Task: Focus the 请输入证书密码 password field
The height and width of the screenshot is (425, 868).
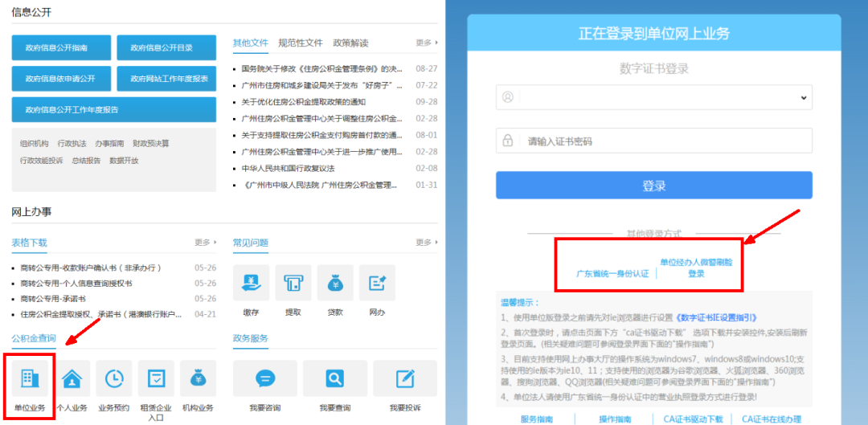Action: pos(653,141)
